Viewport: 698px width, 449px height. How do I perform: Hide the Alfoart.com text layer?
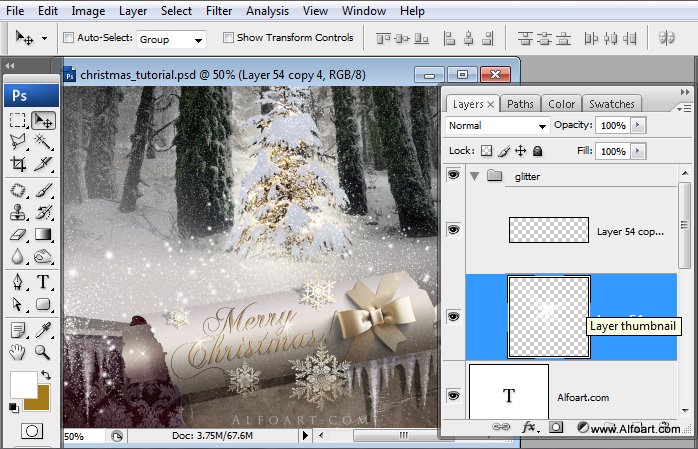click(454, 396)
